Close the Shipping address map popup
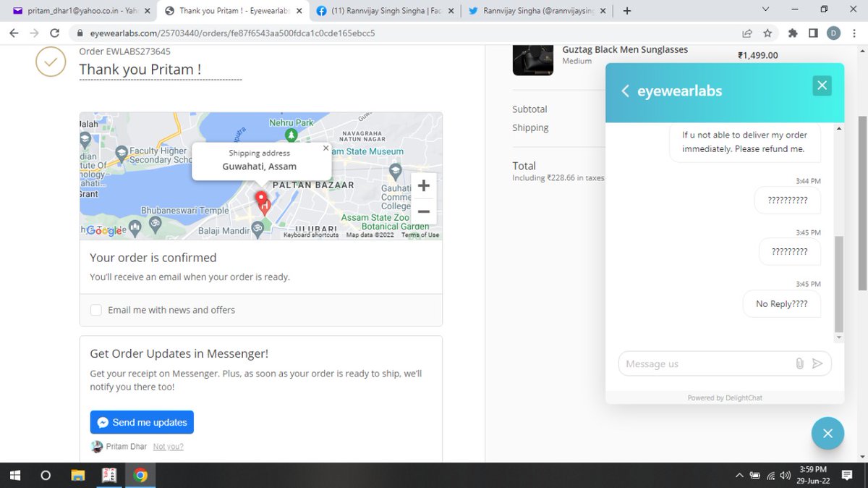868x488 pixels. point(325,148)
